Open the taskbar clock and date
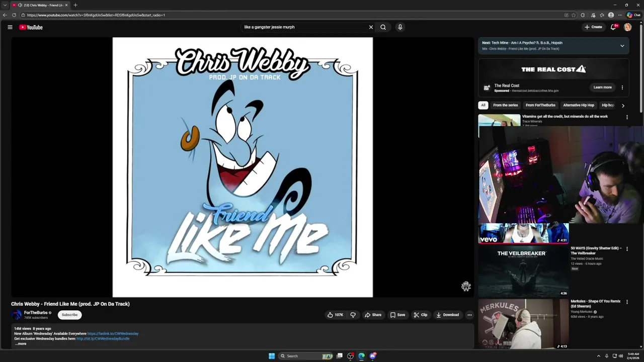 (x=633, y=356)
